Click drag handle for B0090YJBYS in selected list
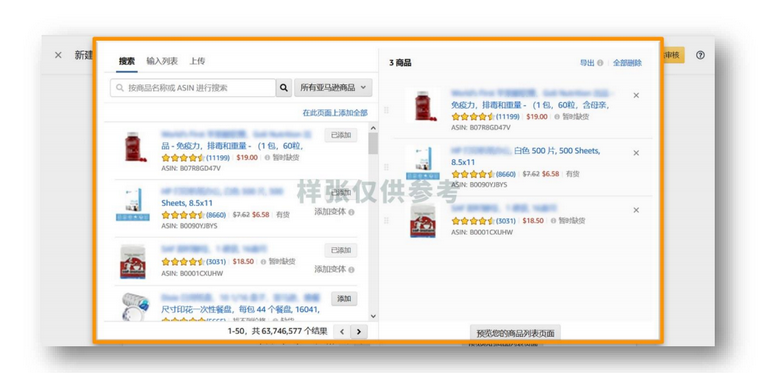The height and width of the screenshot is (373, 760). 386,167
